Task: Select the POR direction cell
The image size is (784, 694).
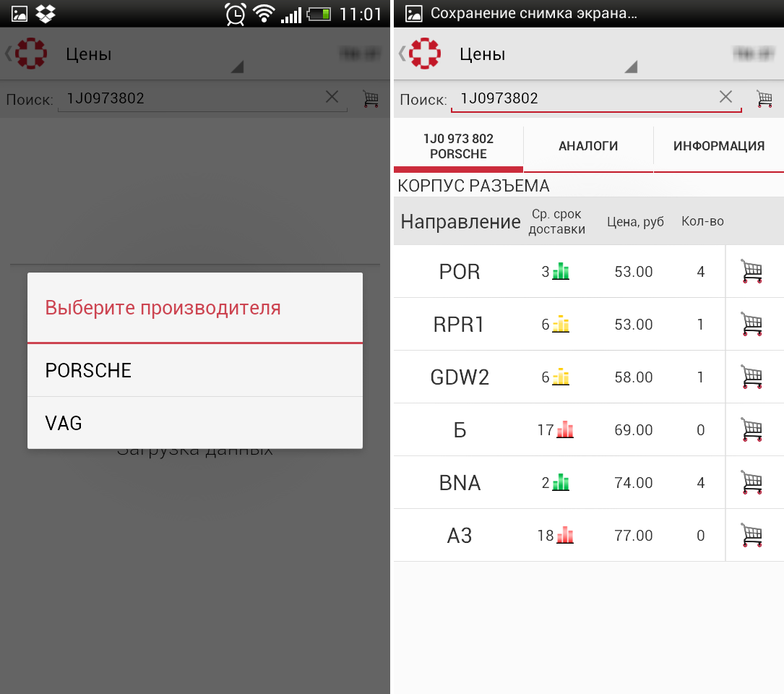Action: click(x=460, y=272)
